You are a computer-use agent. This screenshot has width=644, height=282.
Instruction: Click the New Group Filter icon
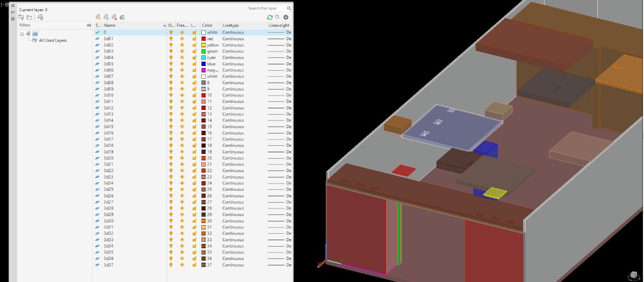[30, 17]
